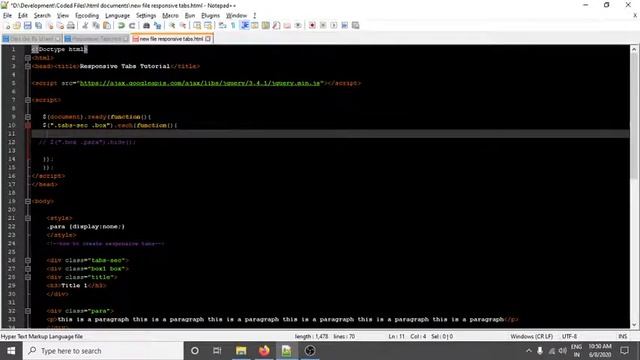Paste clipboard using the Paste toolbar icon

coord(107,26)
